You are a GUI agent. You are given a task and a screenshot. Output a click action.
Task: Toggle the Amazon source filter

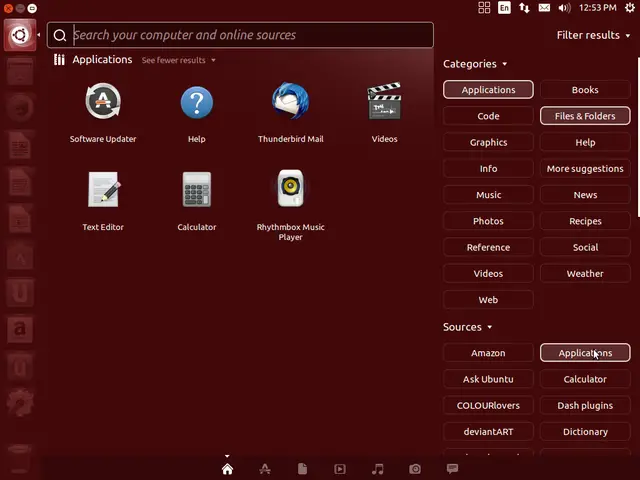click(x=488, y=353)
